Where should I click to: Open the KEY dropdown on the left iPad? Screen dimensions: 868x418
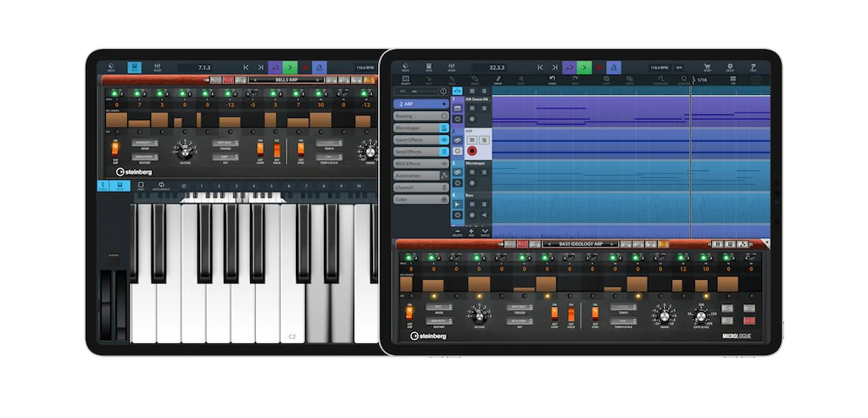coord(225,157)
